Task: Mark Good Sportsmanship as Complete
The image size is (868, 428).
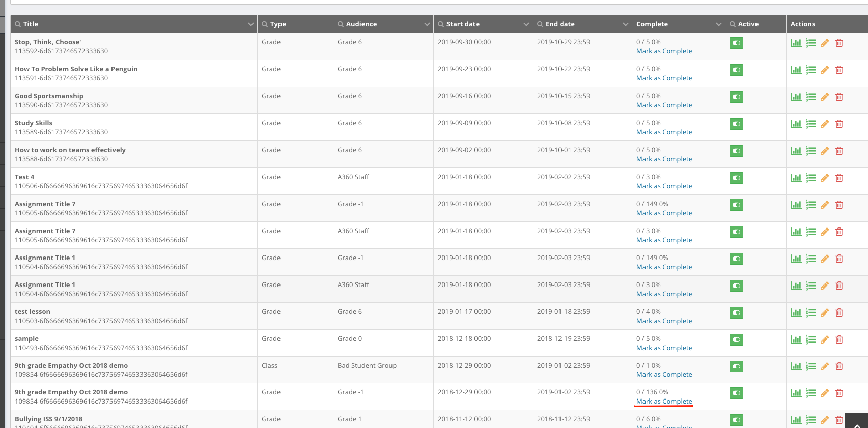Action: click(x=664, y=105)
